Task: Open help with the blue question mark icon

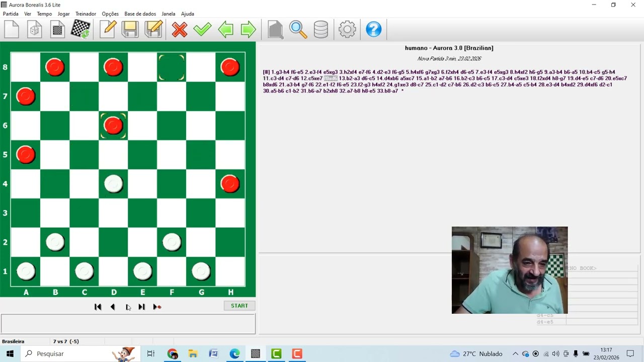Action: pyautogui.click(x=373, y=29)
